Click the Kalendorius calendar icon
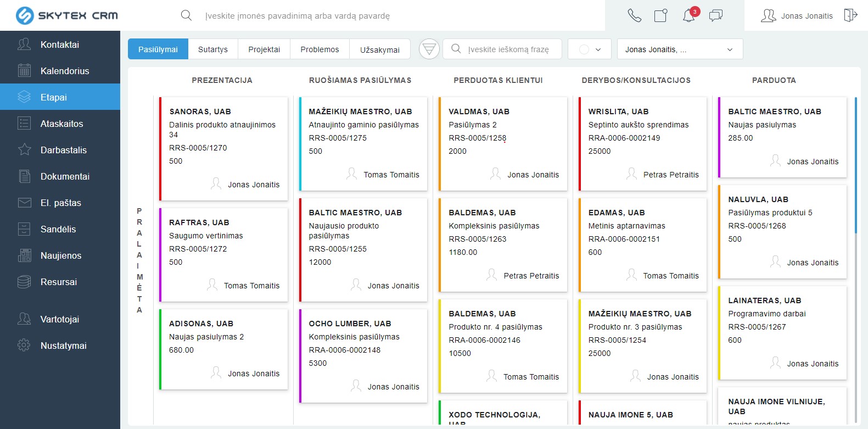The height and width of the screenshot is (429, 868). pyautogui.click(x=24, y=70)
